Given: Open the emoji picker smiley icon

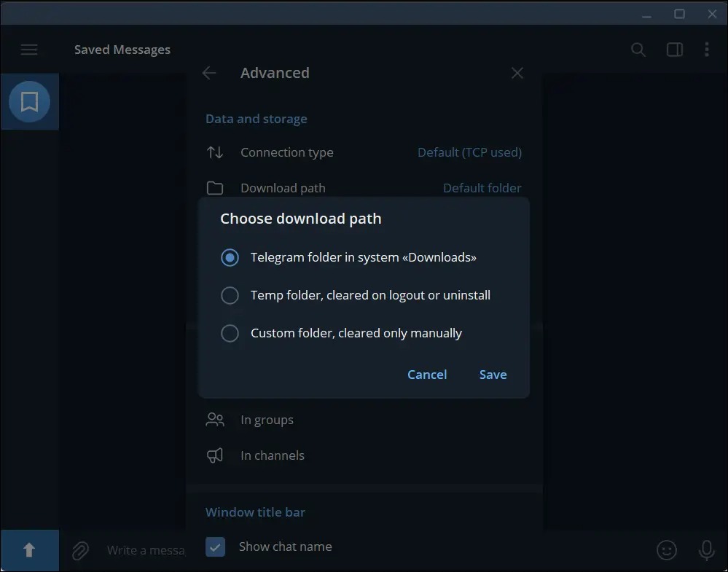Looking at the screenshot, I should [x=667, y=550].
